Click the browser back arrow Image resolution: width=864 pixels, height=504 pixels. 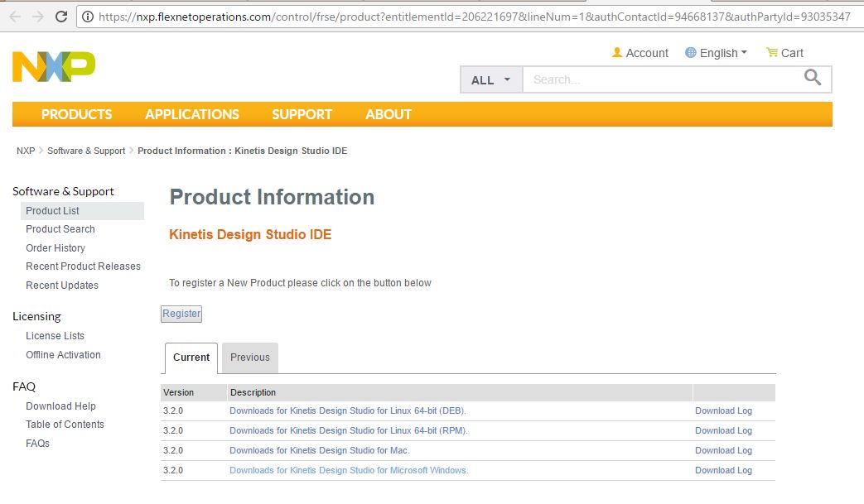(15, 17)
